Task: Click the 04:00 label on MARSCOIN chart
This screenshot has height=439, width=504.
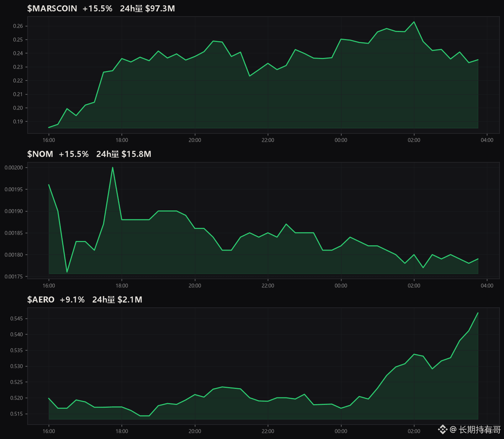Action: click(487, 140)
